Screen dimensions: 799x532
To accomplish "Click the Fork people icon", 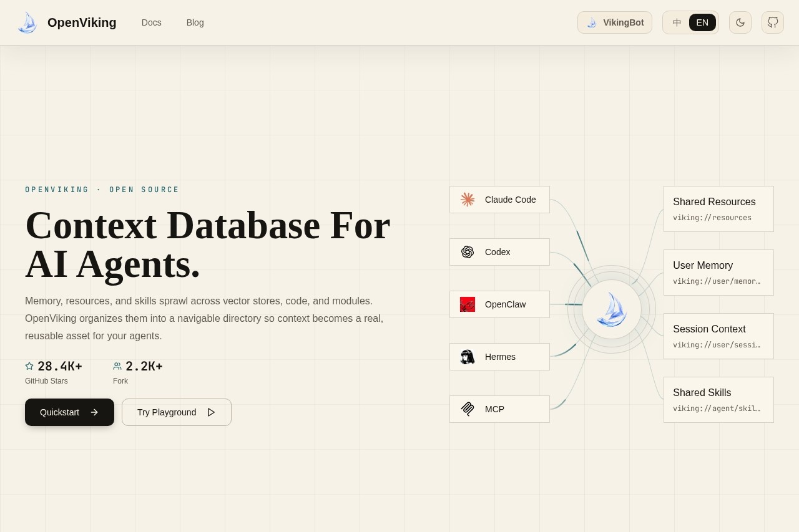I will (x=117, y=366).
